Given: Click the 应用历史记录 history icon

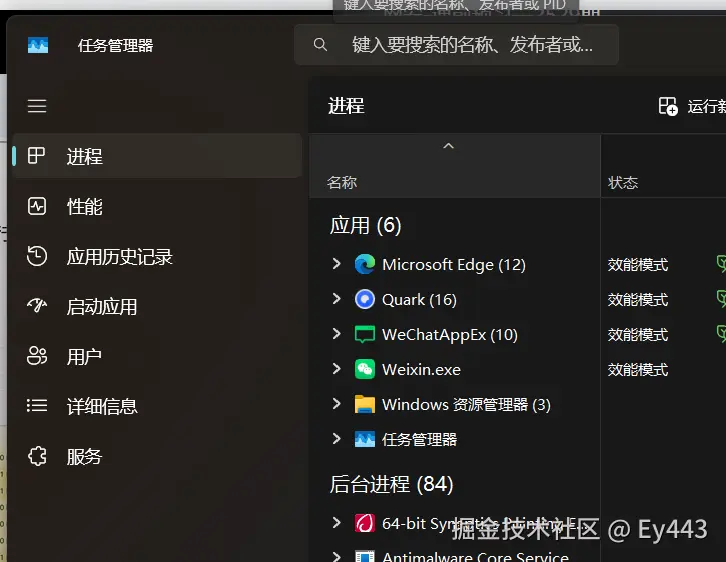Looking at the screenshot, I should [x=37, y=256].
